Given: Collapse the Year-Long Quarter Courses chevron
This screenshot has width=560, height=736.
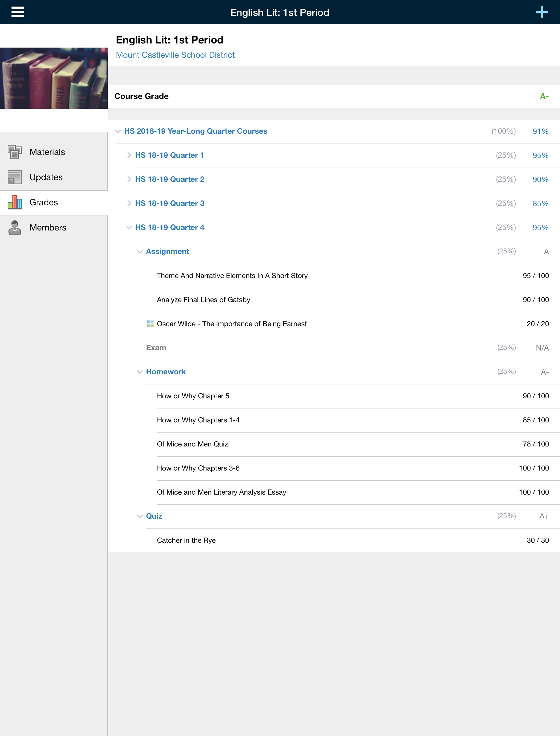Looking at the screenshot, I should coord(118,131).
